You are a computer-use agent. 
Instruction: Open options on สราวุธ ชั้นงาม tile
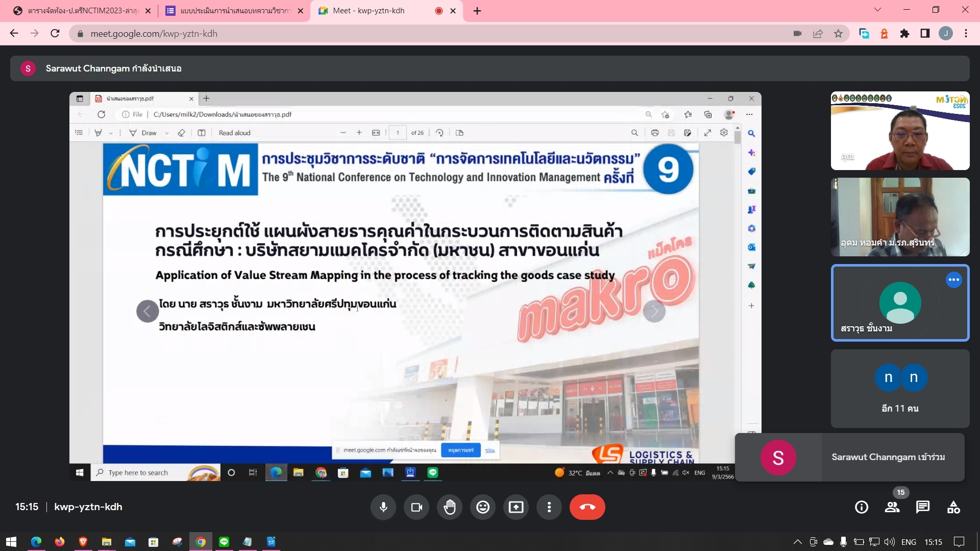click(953, 280)
